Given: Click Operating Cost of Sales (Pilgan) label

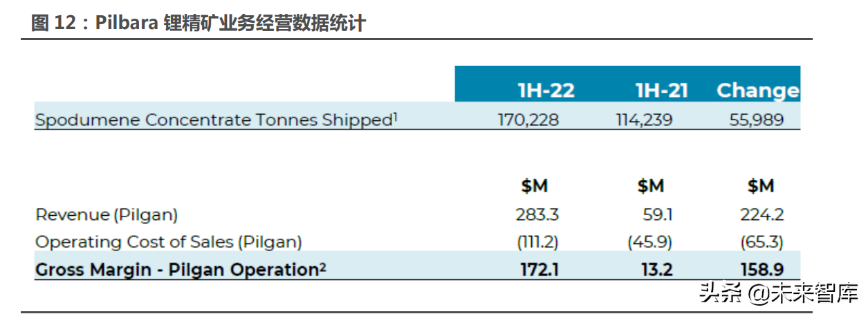Looking at the screenshot, I should click(x=169, y=243).
